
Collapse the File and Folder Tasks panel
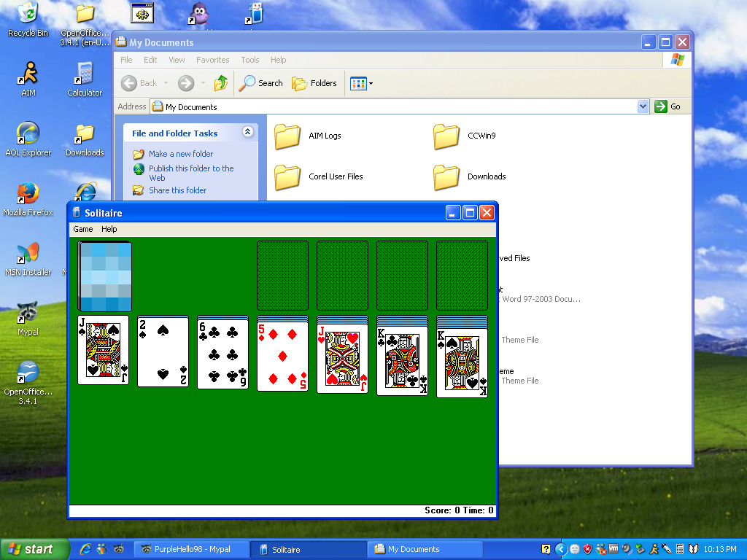click(x=247, y=132)
